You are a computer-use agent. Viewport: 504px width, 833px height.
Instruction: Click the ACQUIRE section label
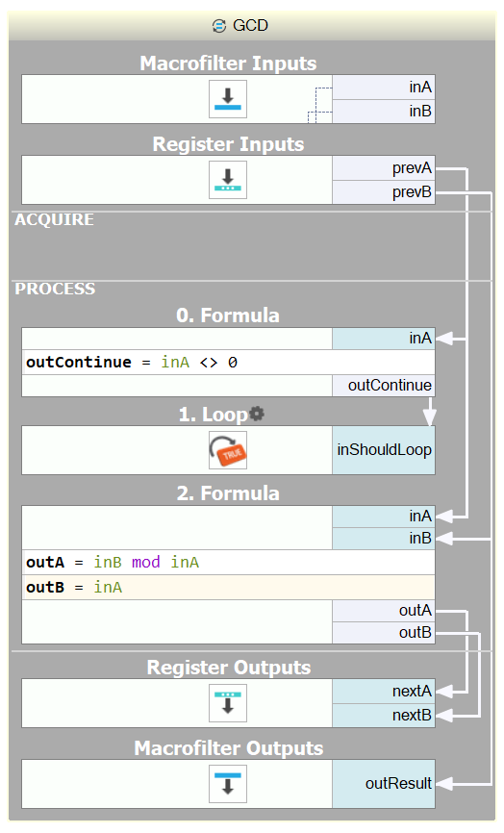coord(54,219)
